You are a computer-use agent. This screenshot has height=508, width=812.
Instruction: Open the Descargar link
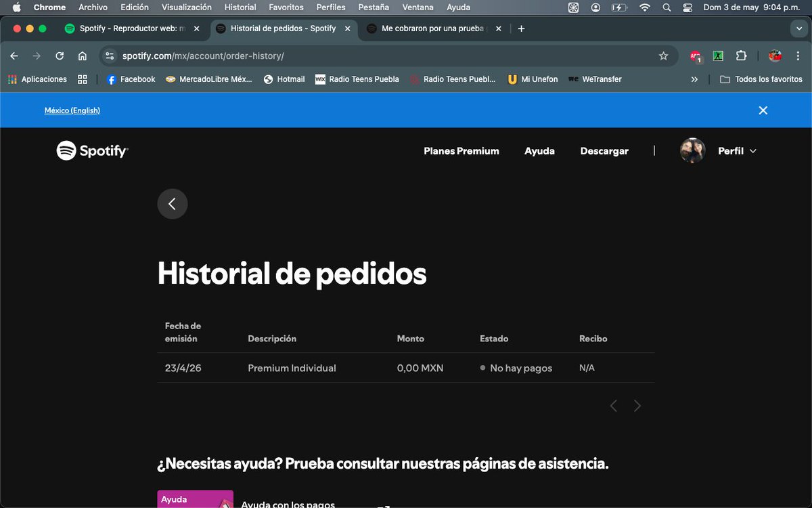pos(604,151)
